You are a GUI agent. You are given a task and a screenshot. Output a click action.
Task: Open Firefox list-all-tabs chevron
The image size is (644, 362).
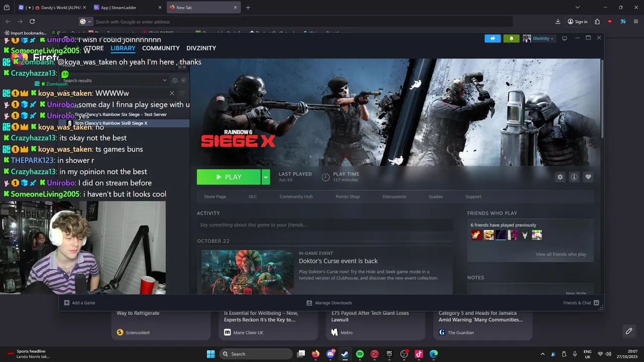[578, 8]
